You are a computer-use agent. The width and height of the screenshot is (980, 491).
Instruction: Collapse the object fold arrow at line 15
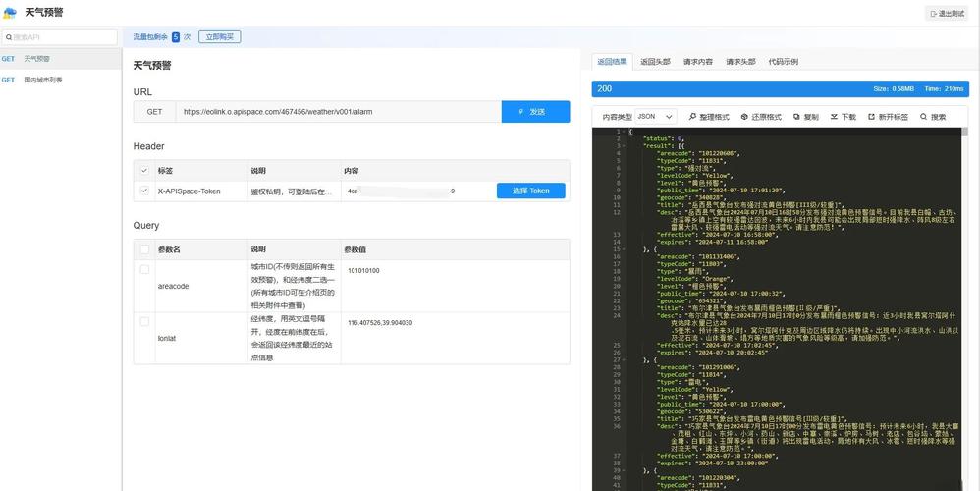624,249
